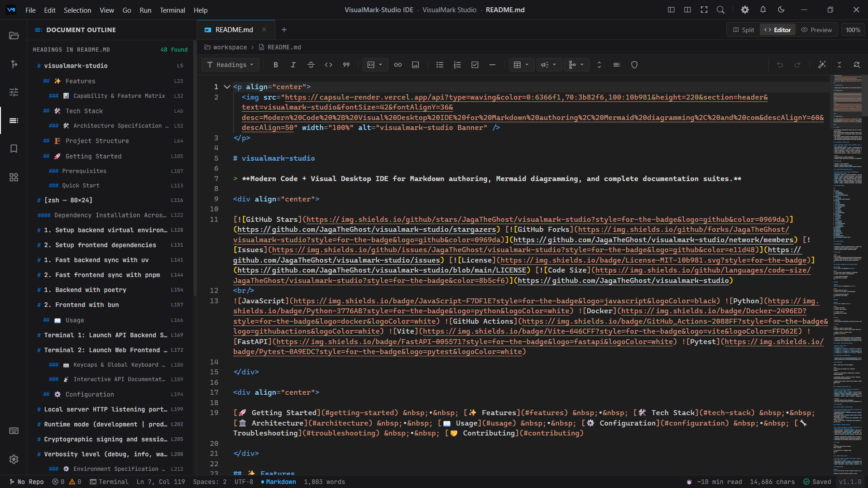Viewport: 868px width, 488px height.
Task: Insert a numbered list
Action: [x=457, y=65]
